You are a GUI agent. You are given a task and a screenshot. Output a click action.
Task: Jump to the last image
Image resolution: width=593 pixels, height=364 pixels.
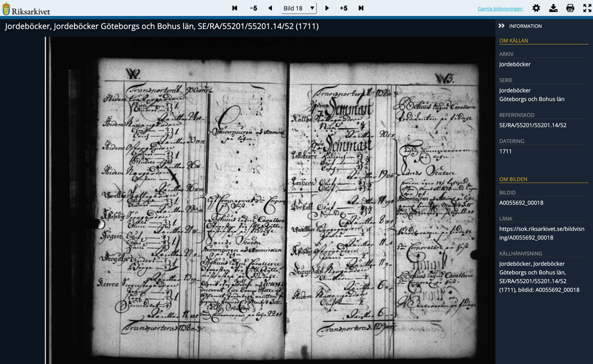(361, 8)
